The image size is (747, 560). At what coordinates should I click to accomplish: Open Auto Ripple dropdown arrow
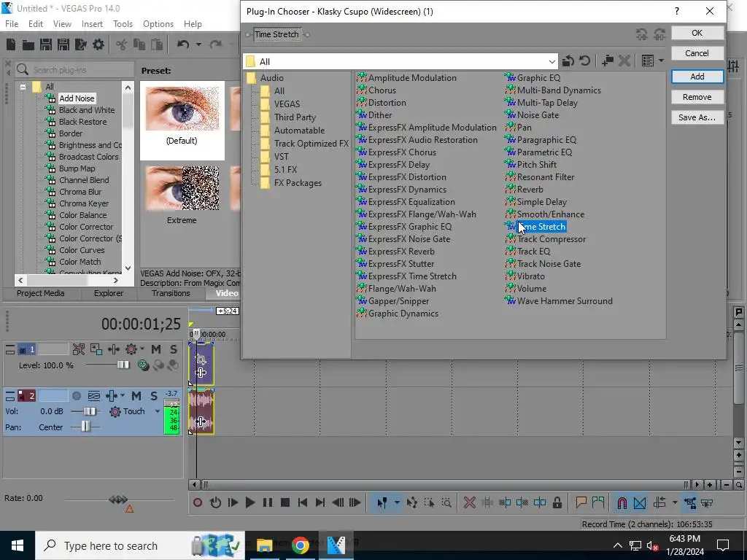(675, 502)
